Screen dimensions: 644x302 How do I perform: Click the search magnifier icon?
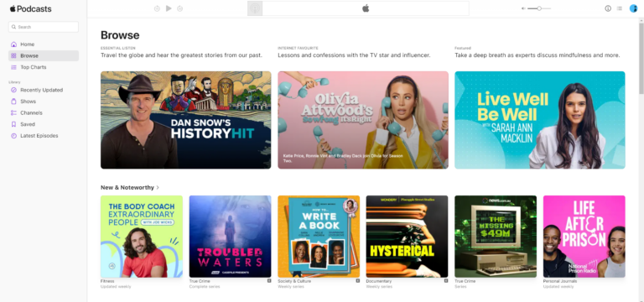(x=13, y=27)
